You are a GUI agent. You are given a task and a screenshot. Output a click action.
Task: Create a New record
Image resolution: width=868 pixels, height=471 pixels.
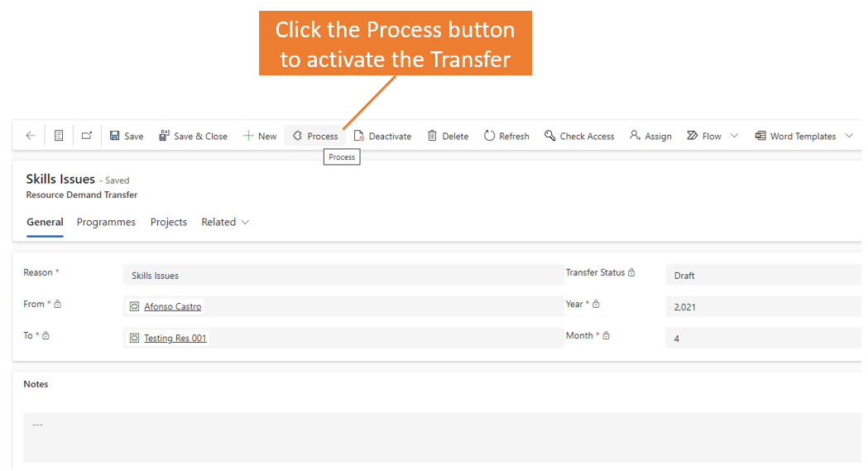coord(260,136)
